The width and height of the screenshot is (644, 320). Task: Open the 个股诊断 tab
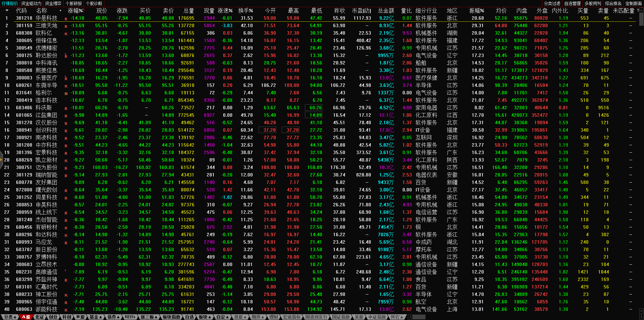click(94, 3)
